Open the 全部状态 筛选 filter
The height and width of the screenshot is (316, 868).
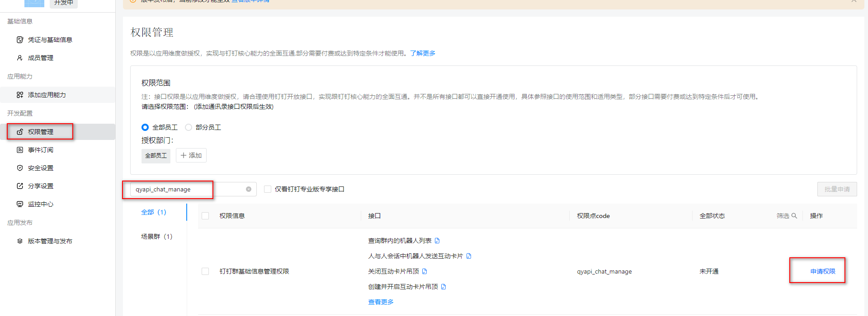787,216
